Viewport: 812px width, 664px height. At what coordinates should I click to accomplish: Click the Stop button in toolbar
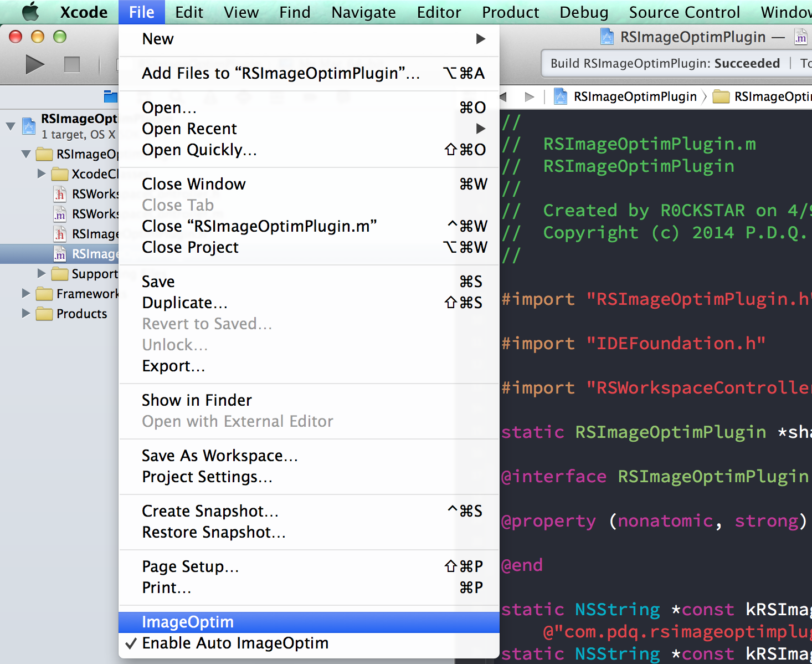[72, 65]
